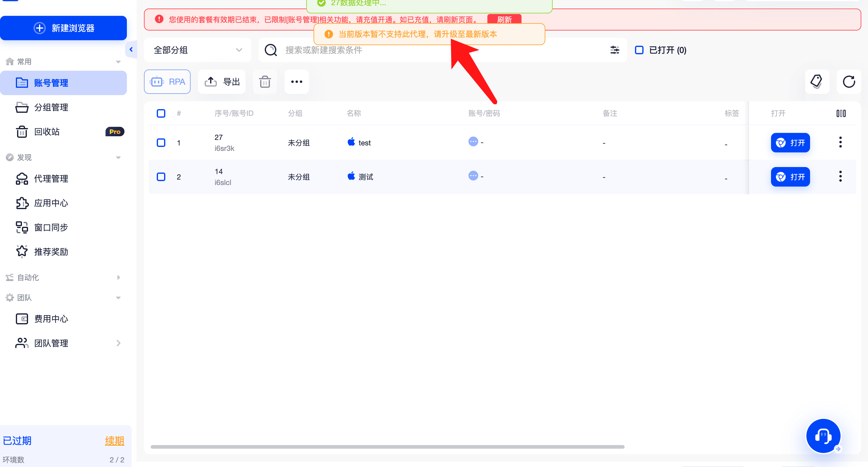
Task: Click the 新建浏览器 button
Action: pos(63,28)
